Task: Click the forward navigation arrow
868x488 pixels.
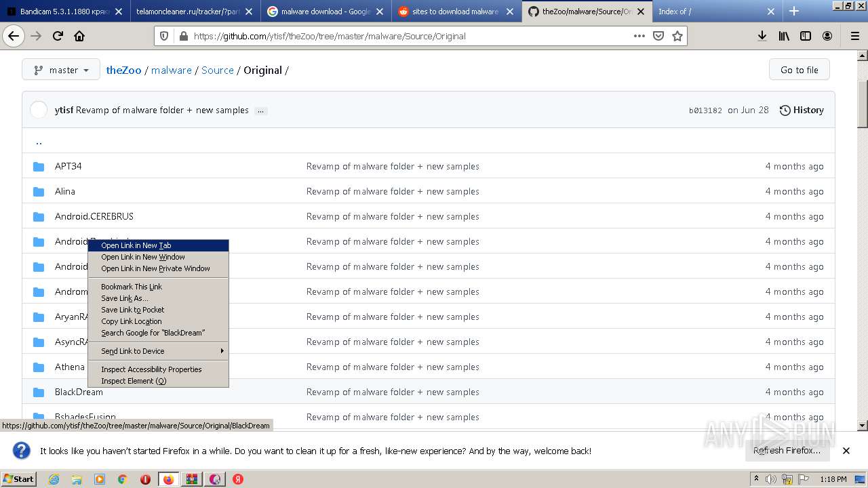Action: 37,36
